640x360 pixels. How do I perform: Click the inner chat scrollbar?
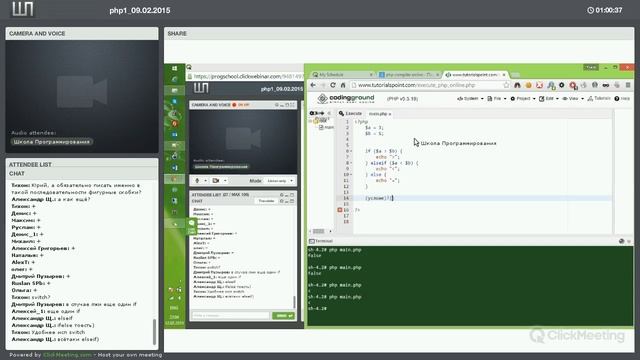(x=294, y=302)
